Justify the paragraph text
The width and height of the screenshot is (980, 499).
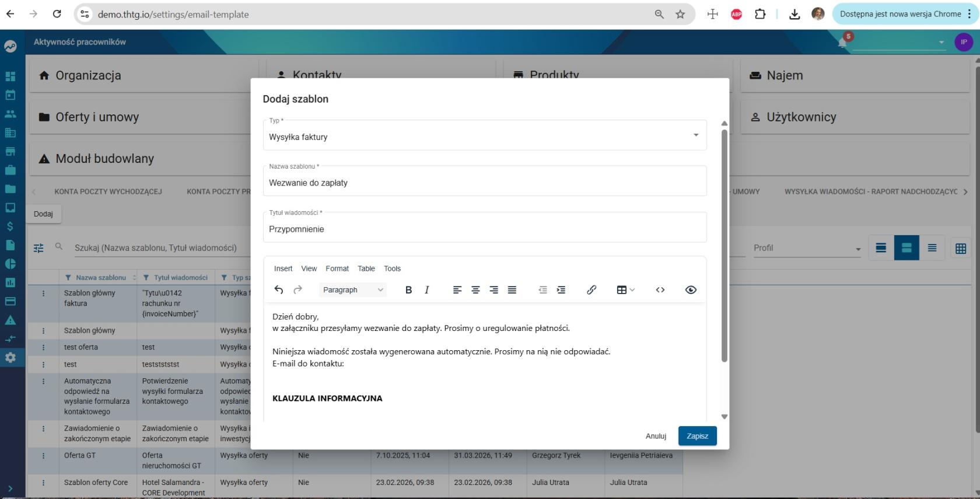tap(512, 290)
